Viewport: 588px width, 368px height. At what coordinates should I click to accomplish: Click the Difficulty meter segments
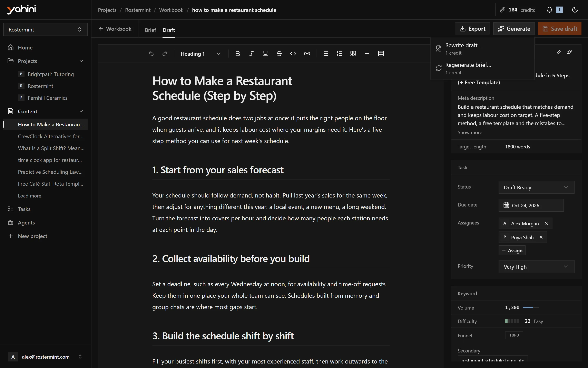click(x=512, y=321)
